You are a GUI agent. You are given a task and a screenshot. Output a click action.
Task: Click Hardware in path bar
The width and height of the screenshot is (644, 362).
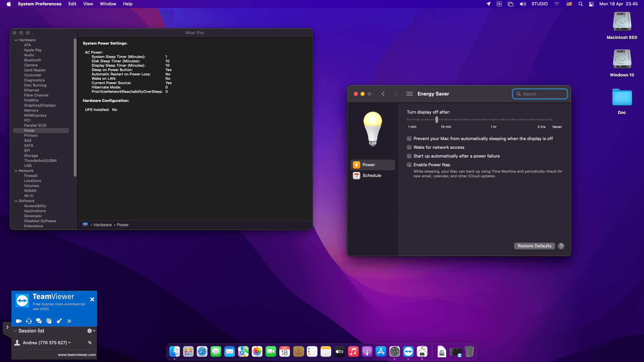tap(103, 225)
